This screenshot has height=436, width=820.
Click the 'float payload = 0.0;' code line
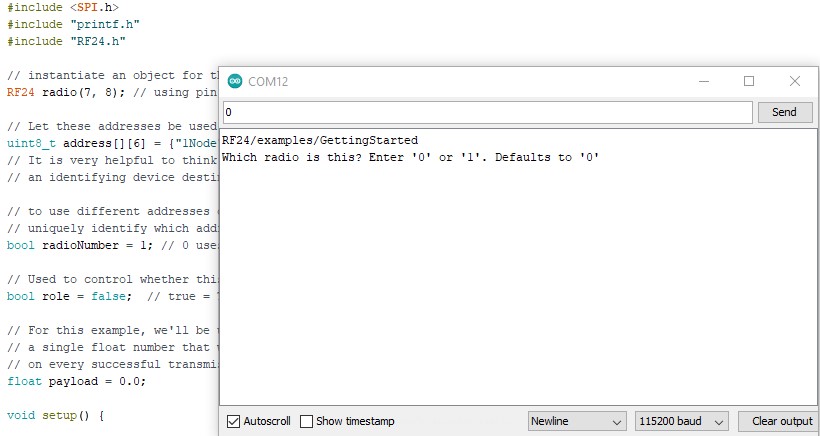click(76, 381)
